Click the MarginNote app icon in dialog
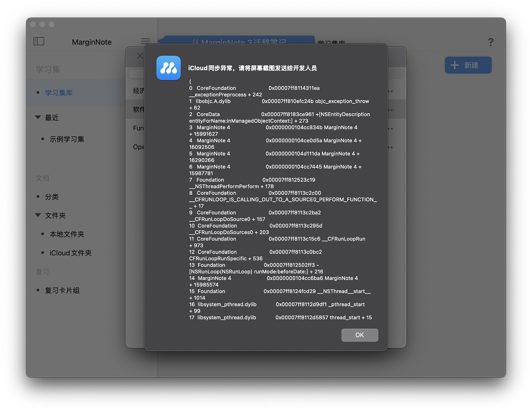Screen dimensions: 532x412 (168, 68)
